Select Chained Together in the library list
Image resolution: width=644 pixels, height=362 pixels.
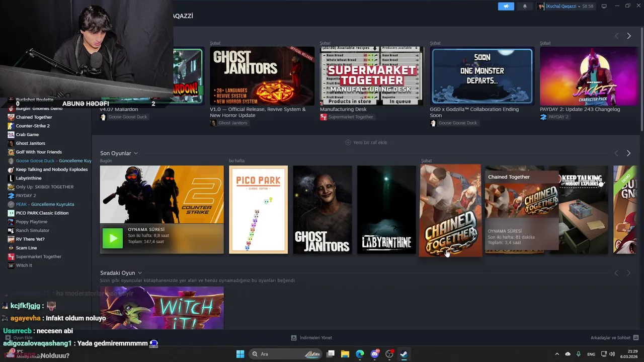34,117
